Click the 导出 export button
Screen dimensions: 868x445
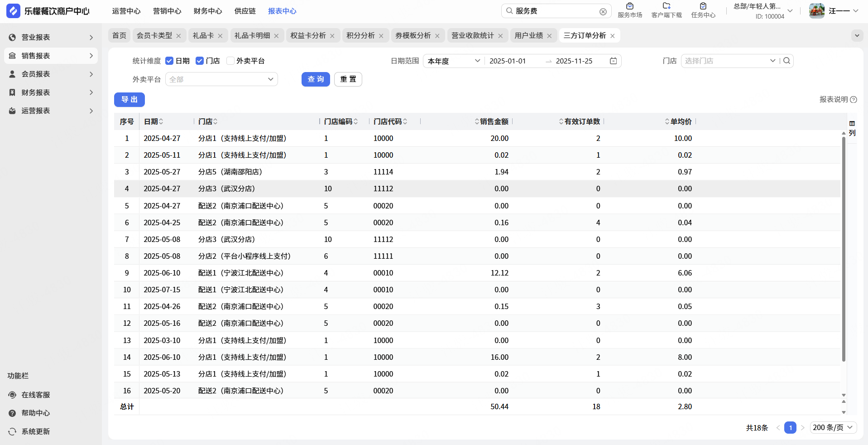(x=129, y=100)
